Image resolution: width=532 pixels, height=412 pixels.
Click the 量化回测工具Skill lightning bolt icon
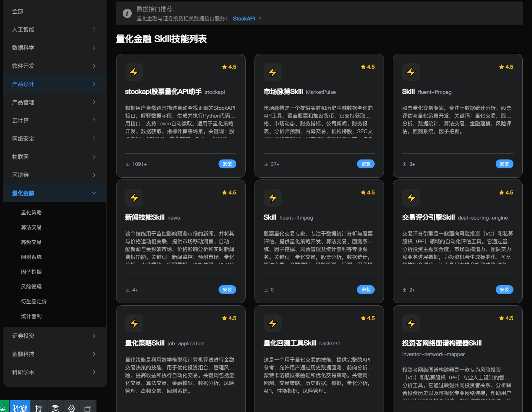[x=273, y=323]
